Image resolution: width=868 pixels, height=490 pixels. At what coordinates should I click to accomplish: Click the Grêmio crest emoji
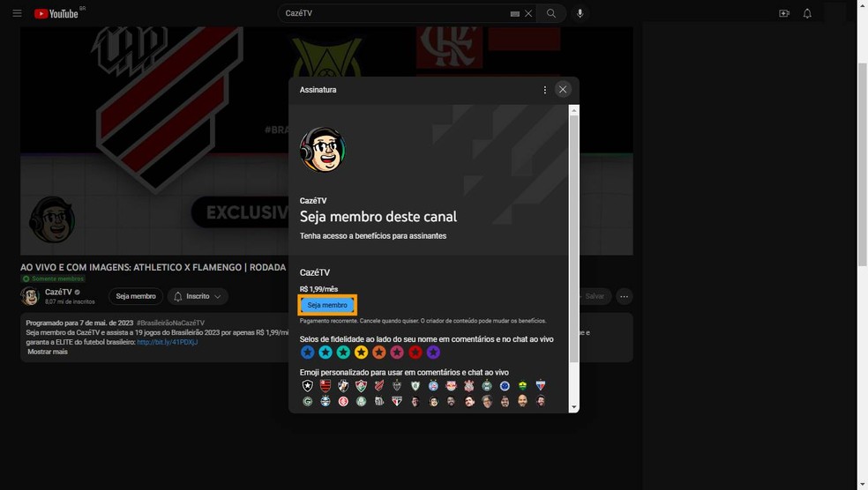[325, 402]
